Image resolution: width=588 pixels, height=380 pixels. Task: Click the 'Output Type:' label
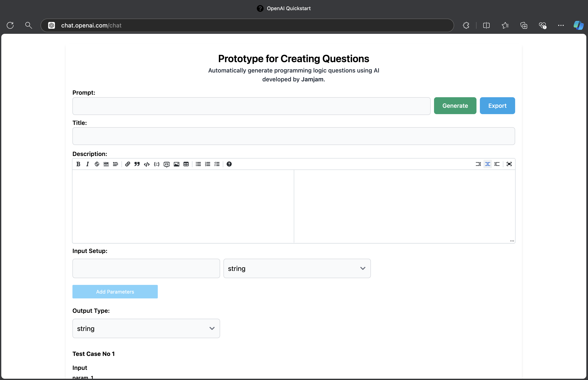pyautogui.click(x=91, y=311)
